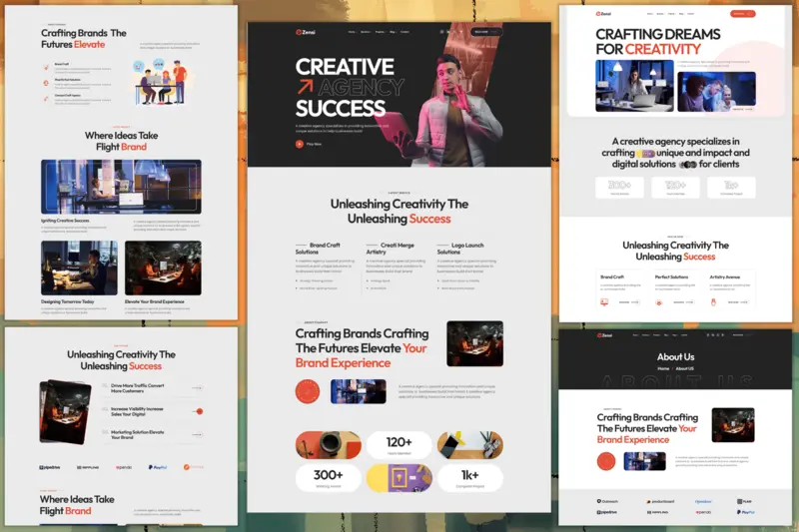This screenshot has width=799, height=532.
Task: Open the woman at laptop image under Crafting Dreams
Action: coord(634,86)
